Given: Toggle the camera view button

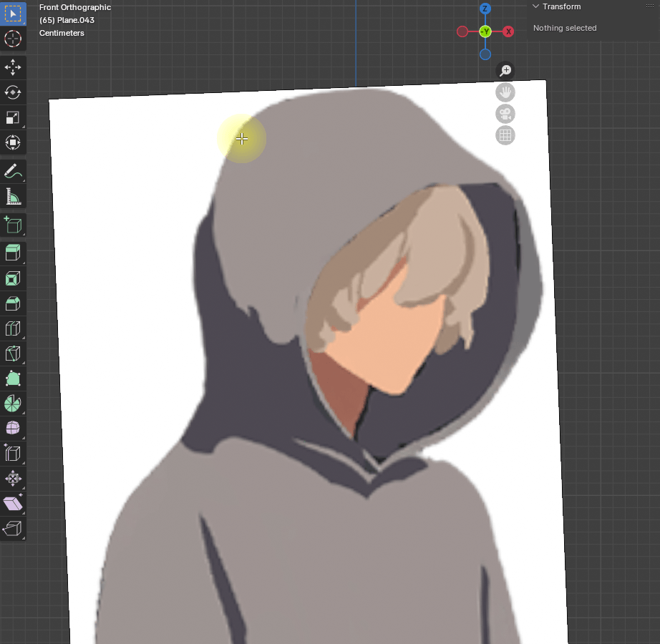Looking at the screenshot, I should coord(505,114).
